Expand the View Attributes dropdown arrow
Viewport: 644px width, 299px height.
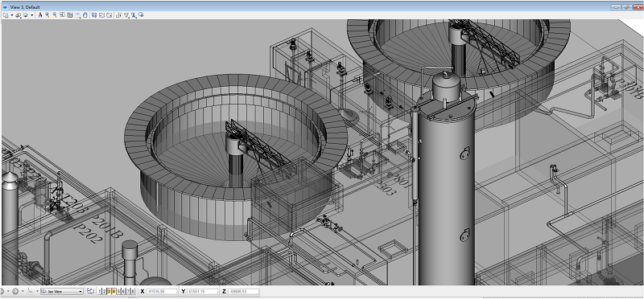[x=12, y=15]
